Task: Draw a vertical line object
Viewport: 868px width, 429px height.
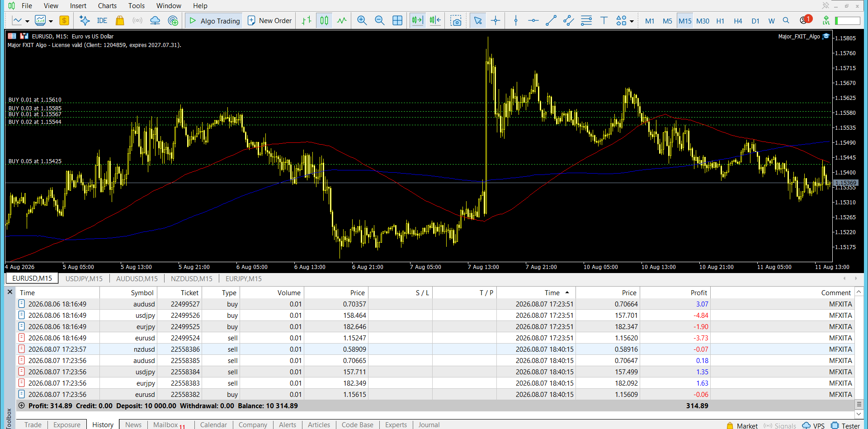Action: 516,20
